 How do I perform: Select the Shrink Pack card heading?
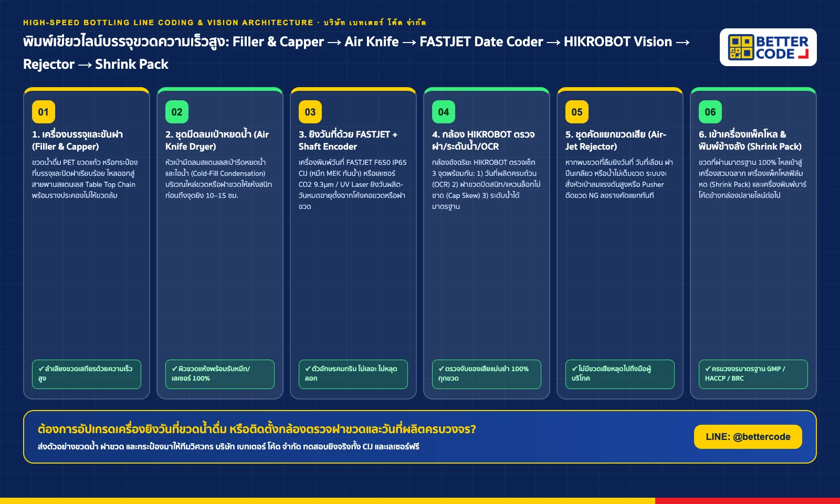[x=750, y=140]
